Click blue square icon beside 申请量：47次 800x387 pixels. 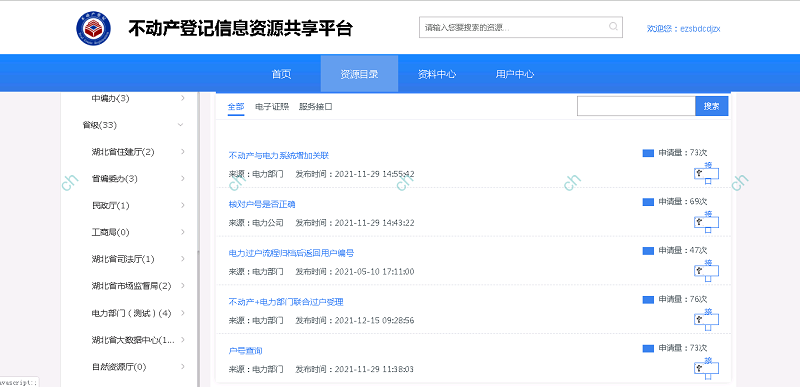[648, 251]
